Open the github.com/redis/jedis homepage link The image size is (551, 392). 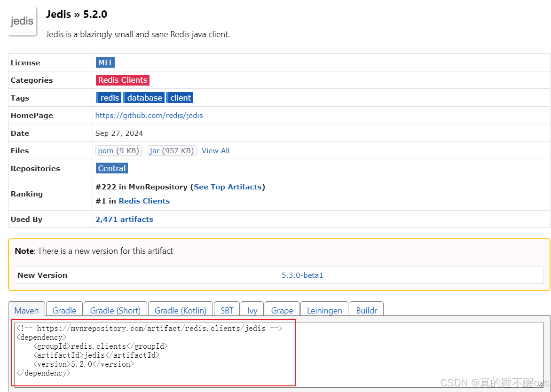pos(149,115)
